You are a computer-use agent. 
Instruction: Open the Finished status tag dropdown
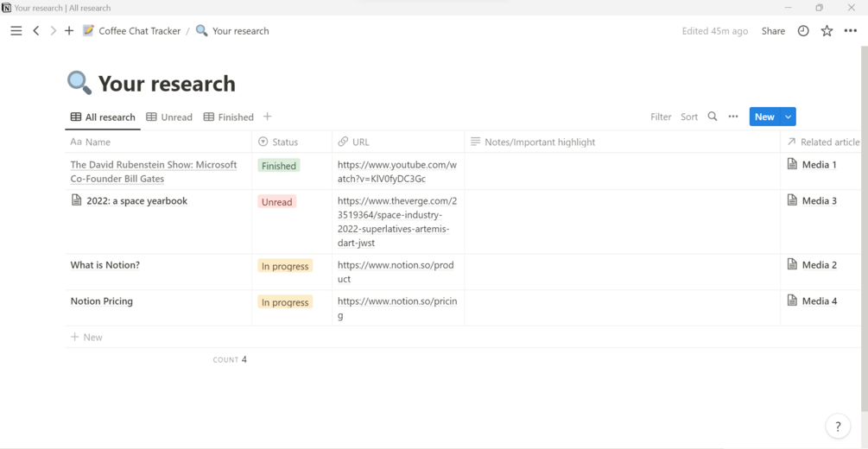click(279, 166)
